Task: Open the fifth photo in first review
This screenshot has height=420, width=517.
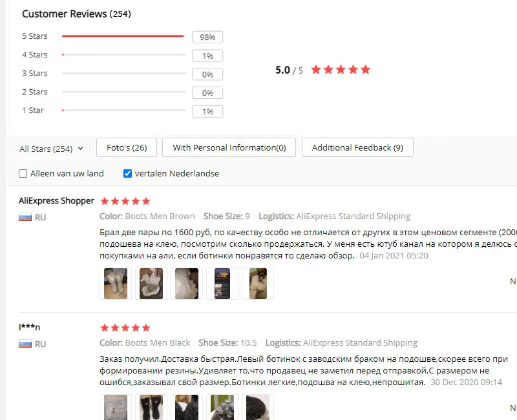Action: coord(258,284)
